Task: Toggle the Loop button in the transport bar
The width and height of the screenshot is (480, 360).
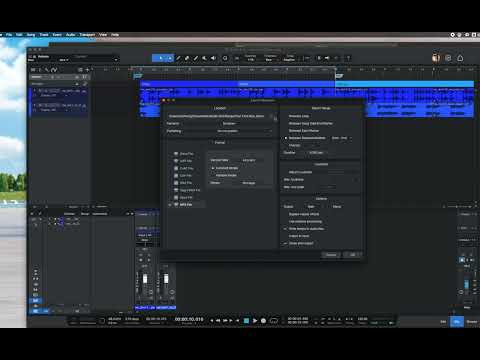Action: pos(274,320)
